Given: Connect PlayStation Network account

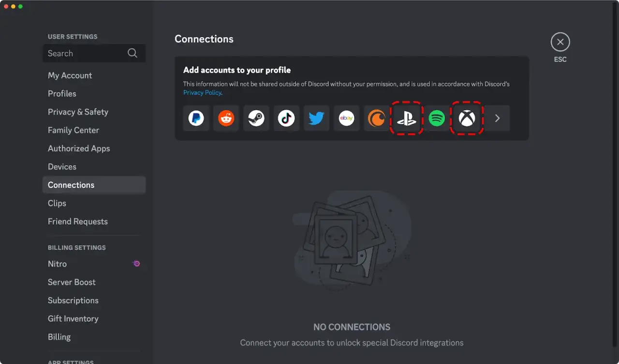Looking at the screenshot, I should pyautogui.click(x=407, y=118).
